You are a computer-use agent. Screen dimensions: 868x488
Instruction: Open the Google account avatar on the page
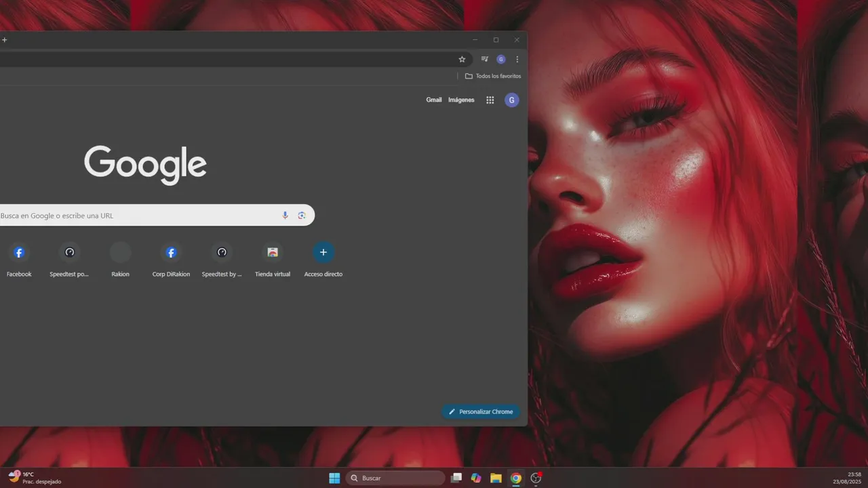[512, 100]
